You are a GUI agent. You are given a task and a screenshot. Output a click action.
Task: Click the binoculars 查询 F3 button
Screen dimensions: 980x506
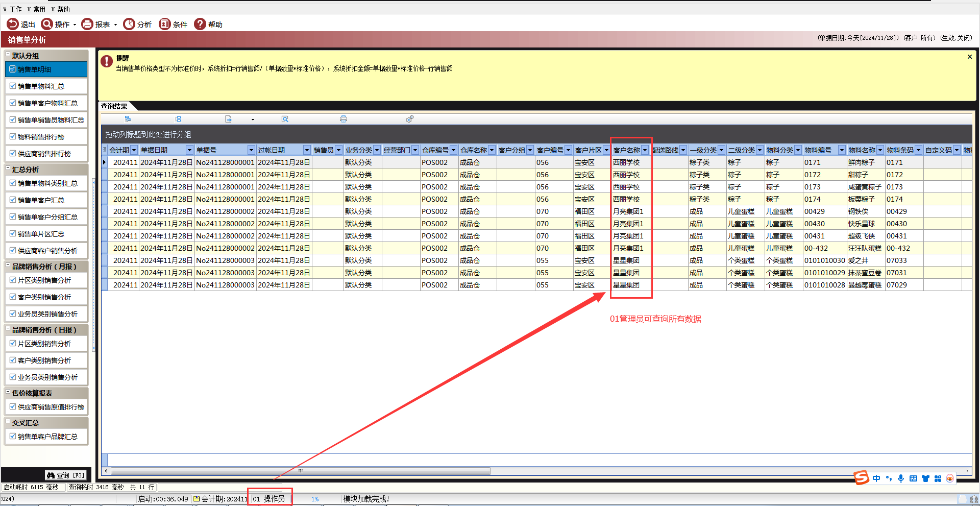[x=66, y=475]
